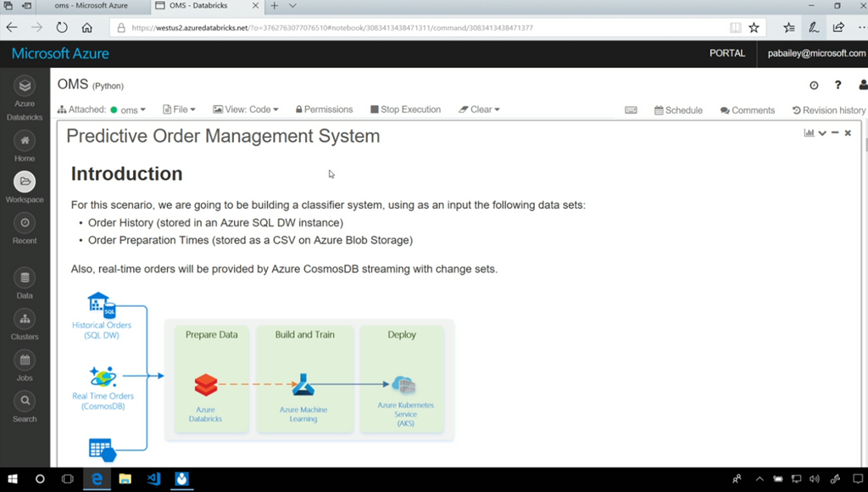Image resolution: width=868 pixels, height=492 pixels.
Task: Open Data section in sidebar
Action: point(25,278)
